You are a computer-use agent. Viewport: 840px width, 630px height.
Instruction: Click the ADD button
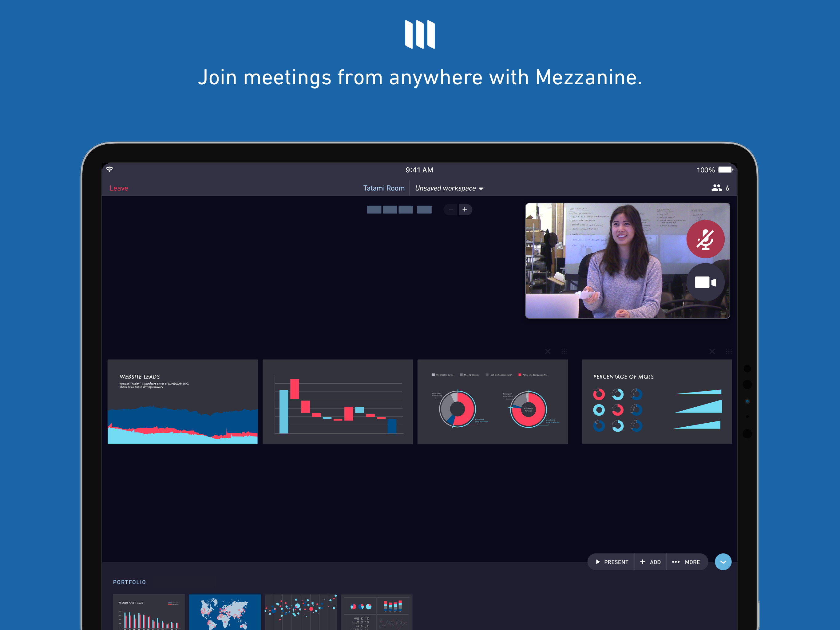[x=650, y=562]
